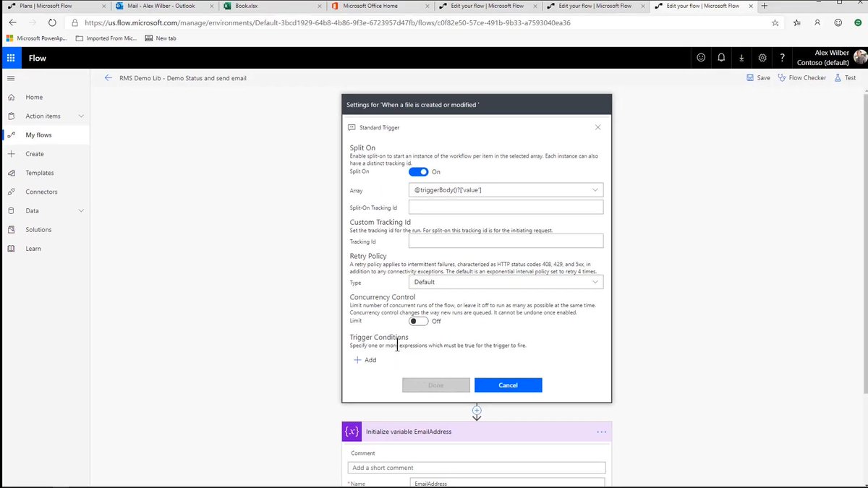868x488 pixels.
Task: Click the browser address bar URL
Action: click(x=327, y=22)
